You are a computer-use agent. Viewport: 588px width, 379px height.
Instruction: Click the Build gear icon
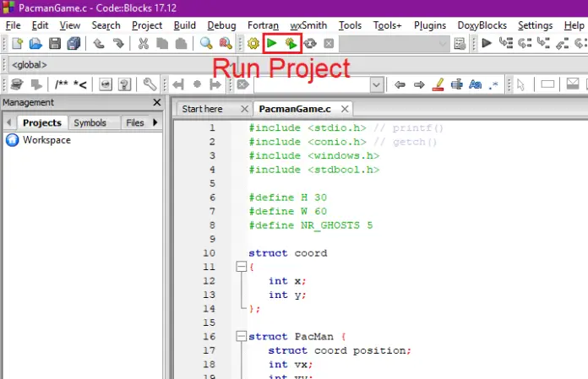[253, 43]
